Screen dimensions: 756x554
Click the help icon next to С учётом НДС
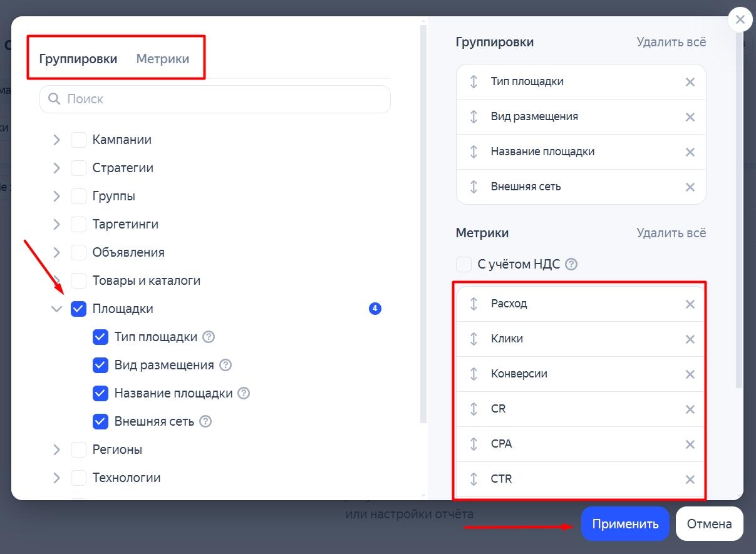click(x=571, y=264)
